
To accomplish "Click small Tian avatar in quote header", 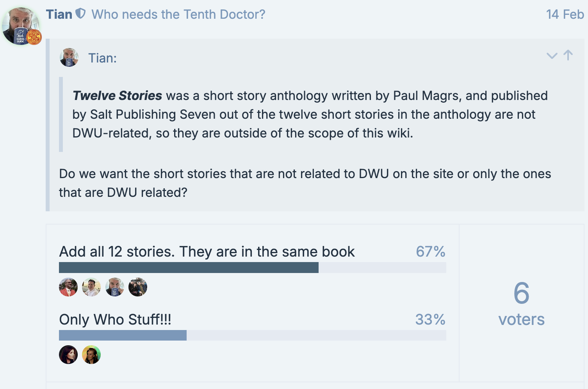I will [x=69, y=57].
